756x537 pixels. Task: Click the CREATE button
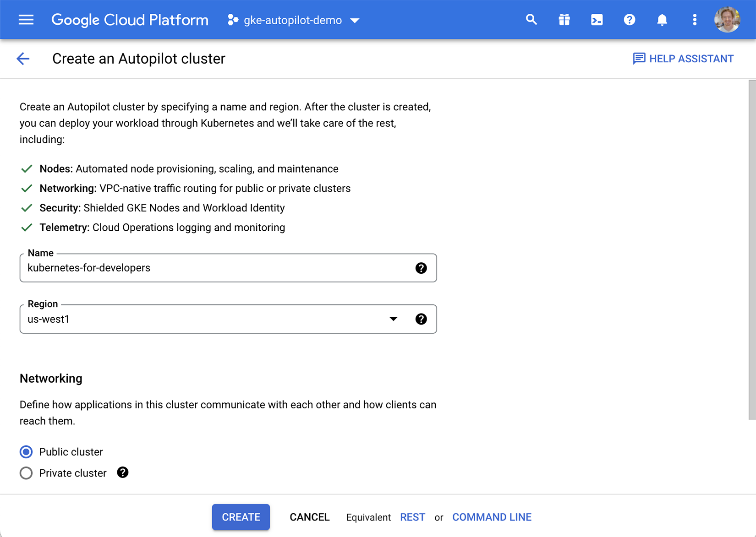[241, 517]
